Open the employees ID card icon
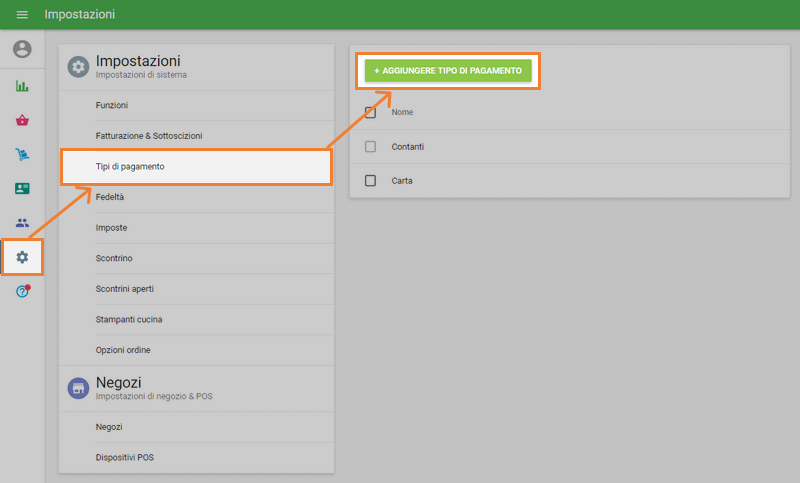Viewport: 800px width, 483px height. tap(22, 188)
